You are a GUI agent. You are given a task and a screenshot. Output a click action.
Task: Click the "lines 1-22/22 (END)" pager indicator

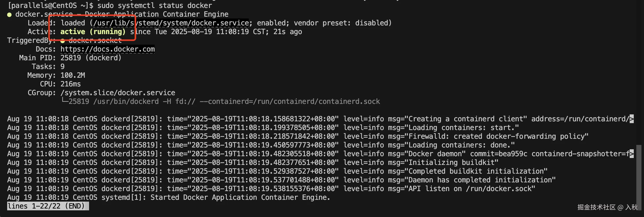(48, 206)
